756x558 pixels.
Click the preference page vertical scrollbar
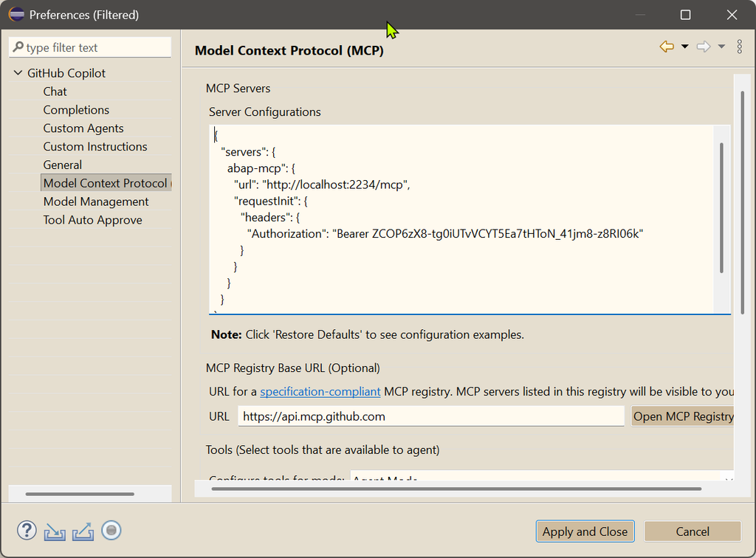743,202
